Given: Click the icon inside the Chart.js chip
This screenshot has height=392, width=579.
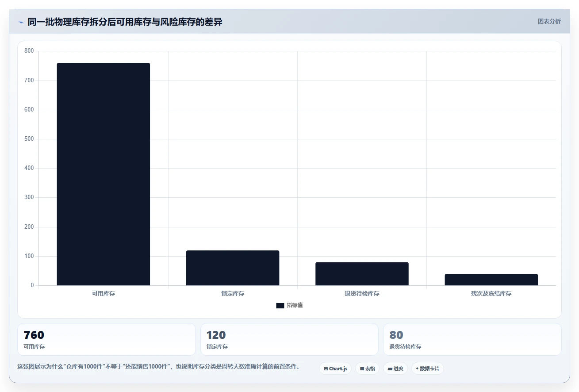Looking at the screenshot, I should (326, 369).
